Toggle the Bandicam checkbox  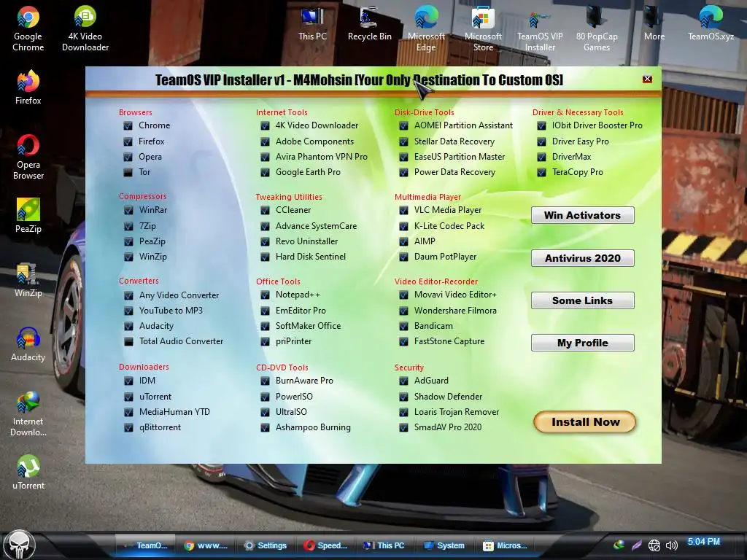403,326
